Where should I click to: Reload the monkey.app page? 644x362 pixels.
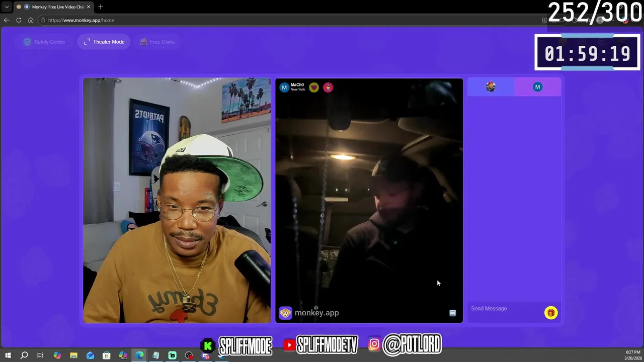19,20
